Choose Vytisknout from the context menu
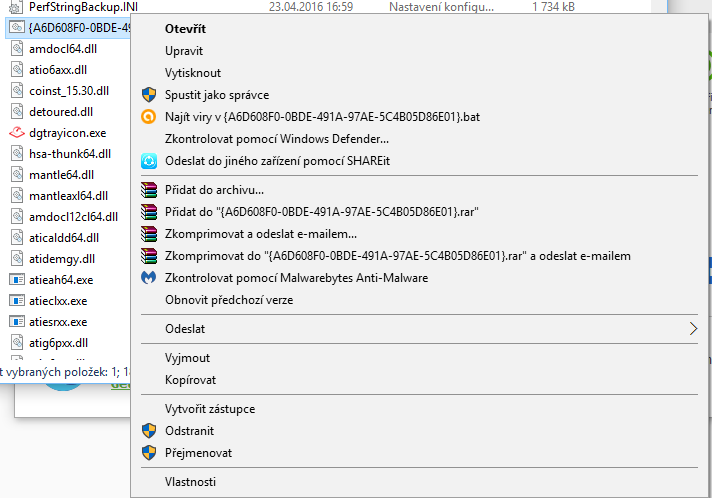The width and height of the screenshot is (712, 498). tap(193, 73)
